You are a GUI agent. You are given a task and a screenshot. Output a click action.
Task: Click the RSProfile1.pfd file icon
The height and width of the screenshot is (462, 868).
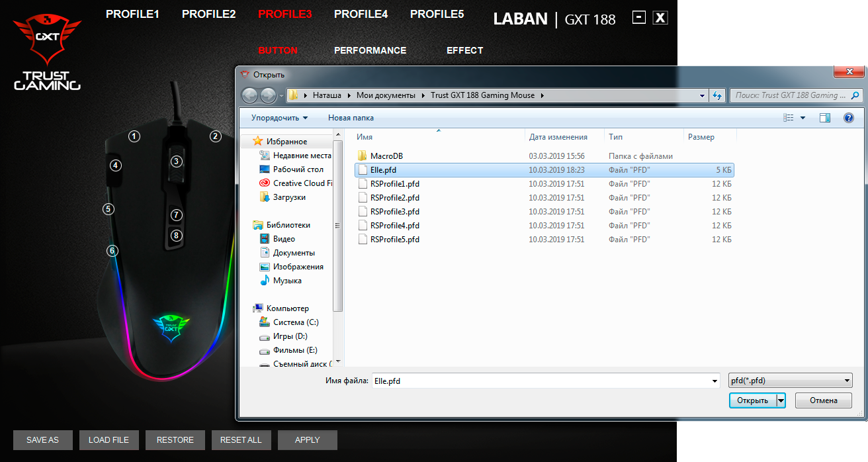(362, 183)
